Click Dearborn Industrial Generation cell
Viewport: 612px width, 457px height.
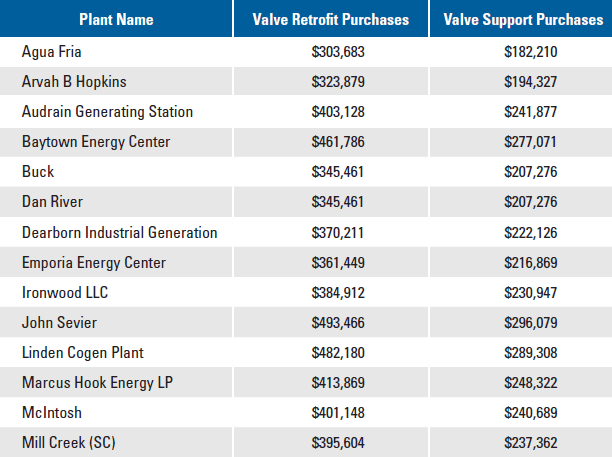click(119, 232)
